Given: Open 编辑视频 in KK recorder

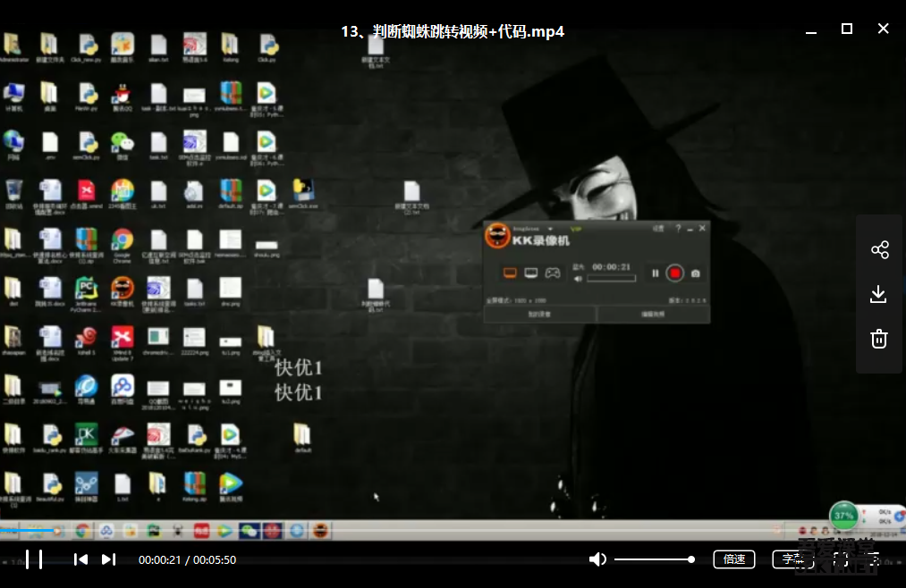Looking at the screenshot, I should [x=653, y=315].
